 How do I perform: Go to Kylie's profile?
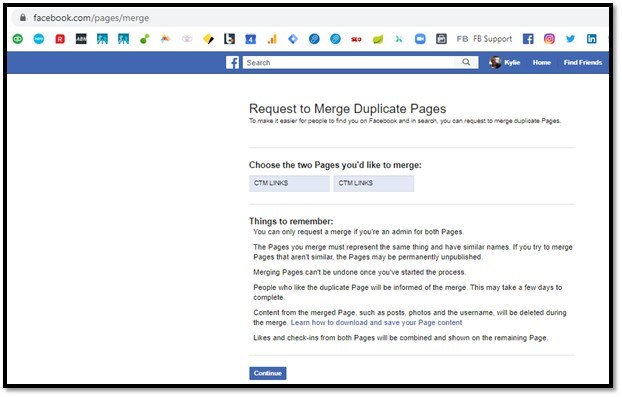click(x=512, y=63)
